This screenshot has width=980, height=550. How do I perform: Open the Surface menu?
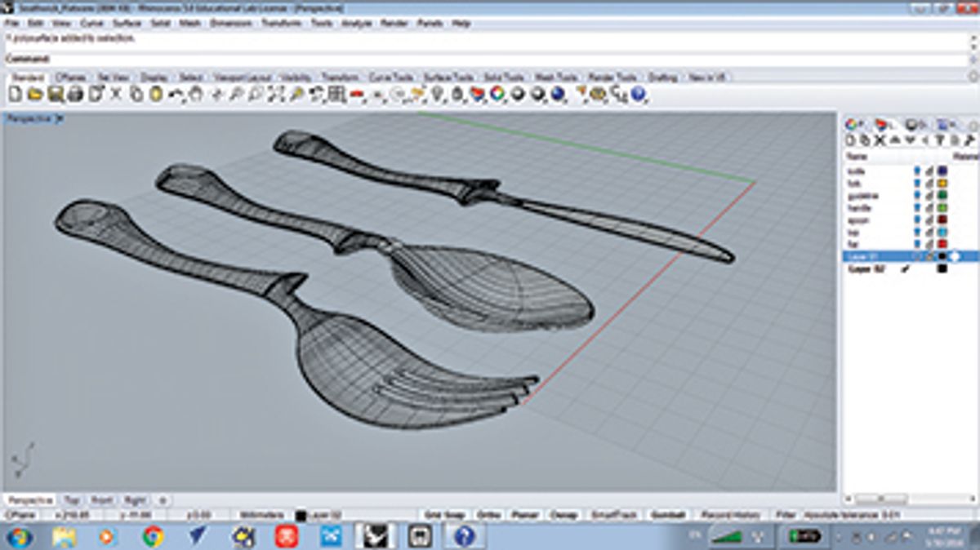[x=127, y=24]
